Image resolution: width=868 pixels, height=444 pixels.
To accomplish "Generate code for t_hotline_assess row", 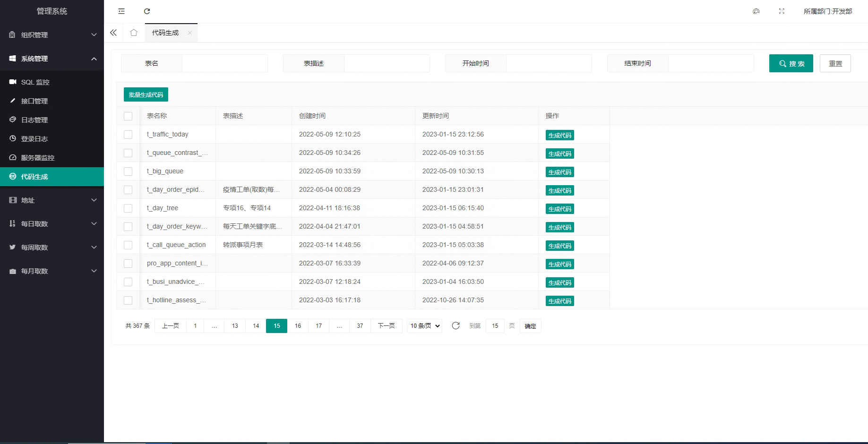I will [x=560, y=301].
